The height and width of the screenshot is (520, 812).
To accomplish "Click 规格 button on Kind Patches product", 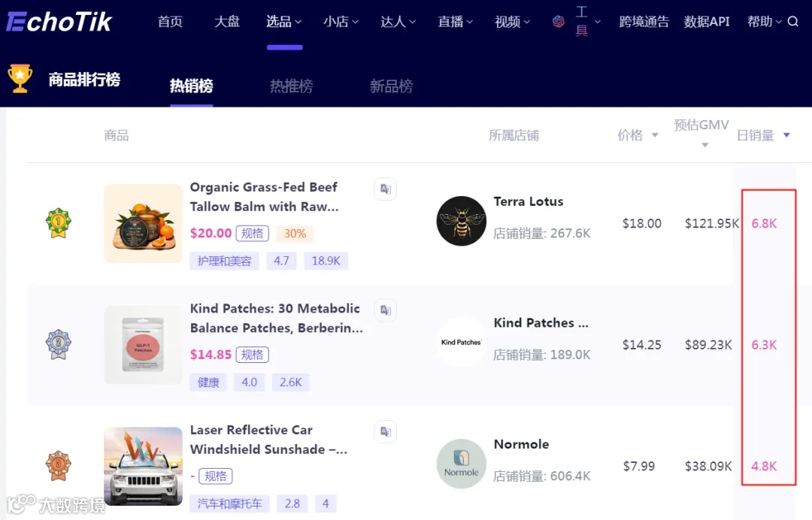I will (x=253, y=355).
